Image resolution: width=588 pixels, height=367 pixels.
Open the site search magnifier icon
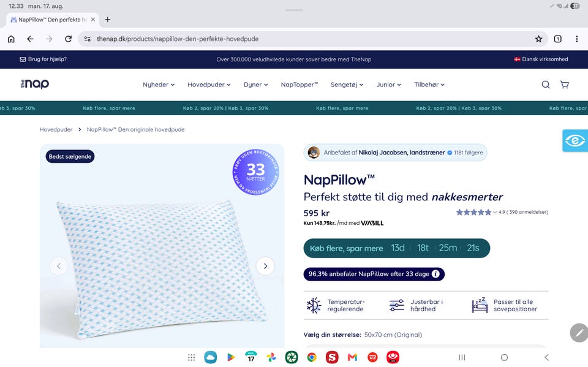tap(546, 85)
